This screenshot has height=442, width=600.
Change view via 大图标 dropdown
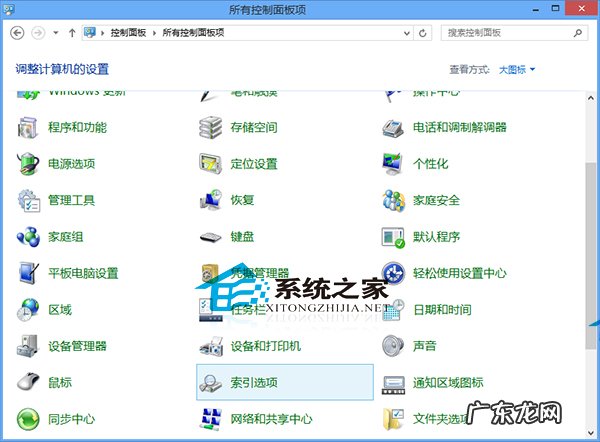[517, 70]
